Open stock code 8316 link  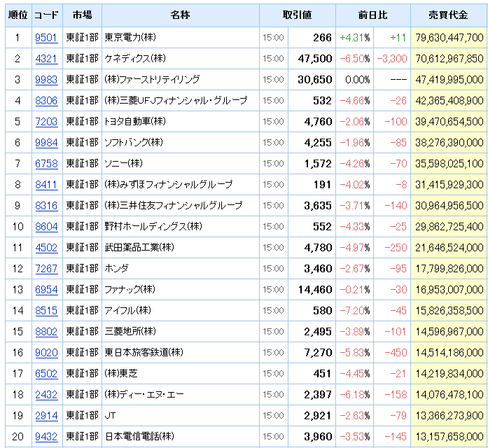46,206
